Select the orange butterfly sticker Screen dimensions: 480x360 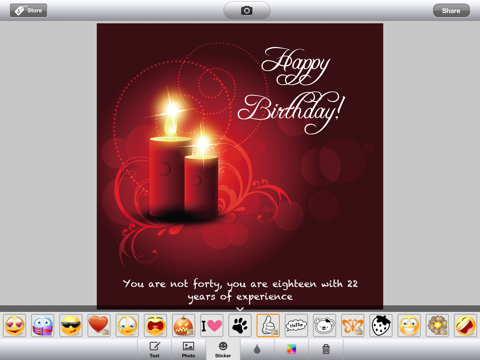pos(353,325)
